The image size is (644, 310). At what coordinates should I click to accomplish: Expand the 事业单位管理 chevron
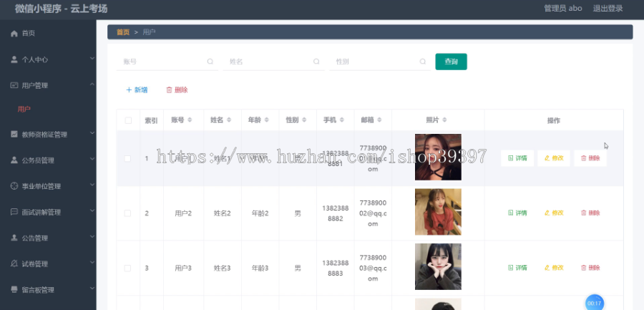pyautogui.click(x=92, y=185)
